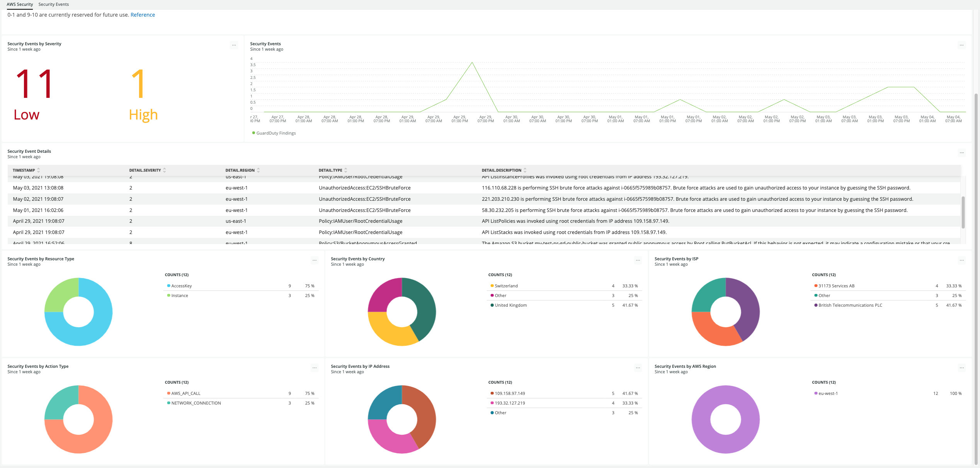Toggle NETWORK_CONNECTION legend entry
This screenshot has height=468, width=980.
pos(194,403)
